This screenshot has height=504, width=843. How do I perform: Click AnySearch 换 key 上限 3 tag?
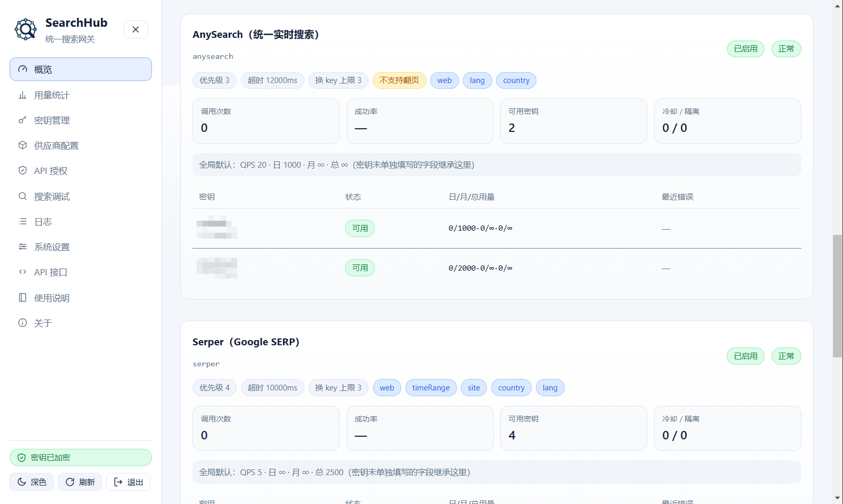pos(338,80)
